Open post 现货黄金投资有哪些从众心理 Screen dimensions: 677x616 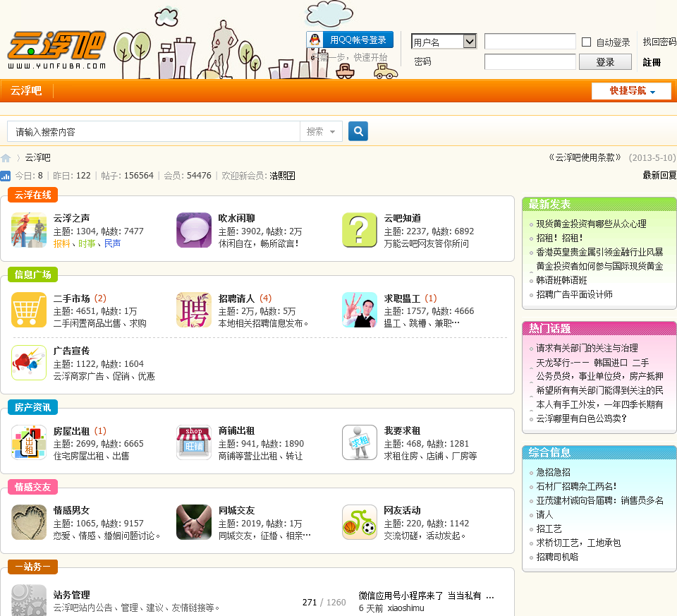pos(591,224)
